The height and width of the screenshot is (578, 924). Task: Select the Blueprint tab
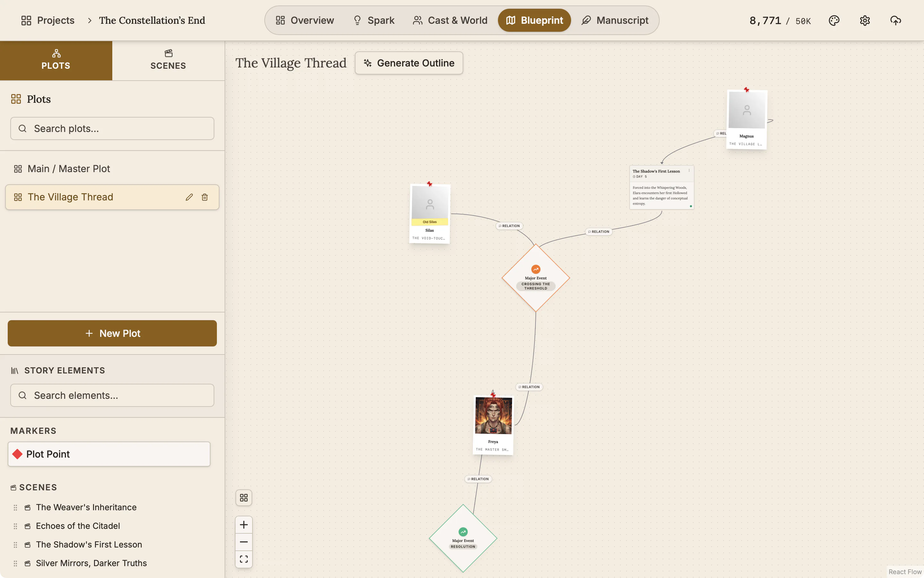click(534, 20)
